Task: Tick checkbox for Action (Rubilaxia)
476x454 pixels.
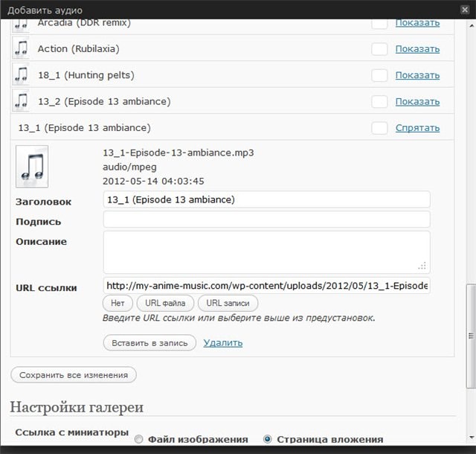Action: (x=379, y=49)
